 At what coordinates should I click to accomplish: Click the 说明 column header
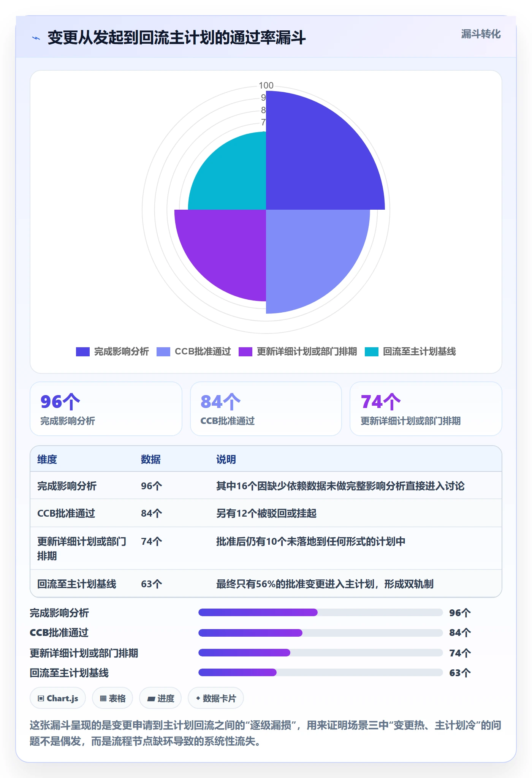click(x=226, y=459)
